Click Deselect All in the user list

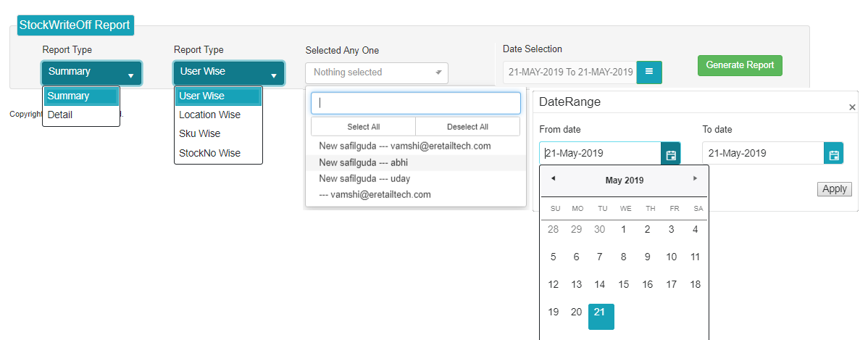tap(467, 127)
